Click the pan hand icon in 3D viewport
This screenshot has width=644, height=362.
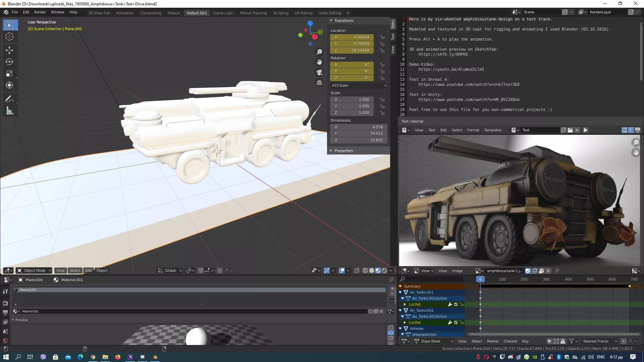click(319, 62)
